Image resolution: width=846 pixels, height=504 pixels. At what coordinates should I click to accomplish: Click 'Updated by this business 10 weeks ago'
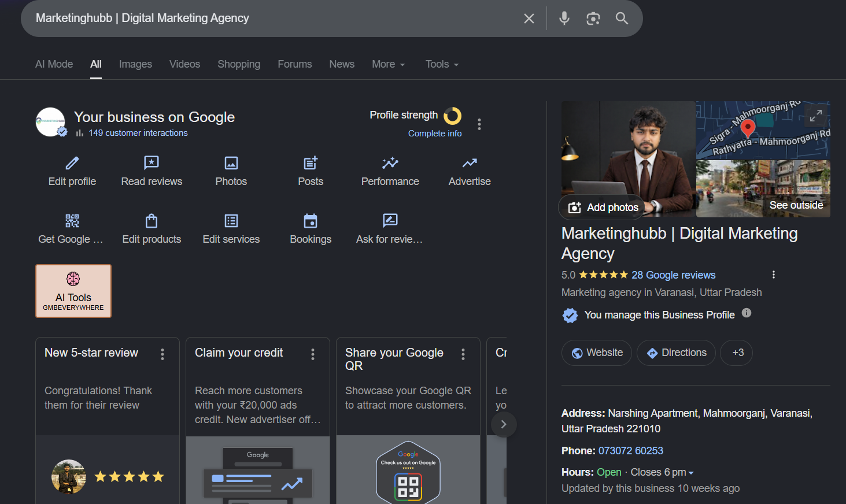(x=651, y=488)
